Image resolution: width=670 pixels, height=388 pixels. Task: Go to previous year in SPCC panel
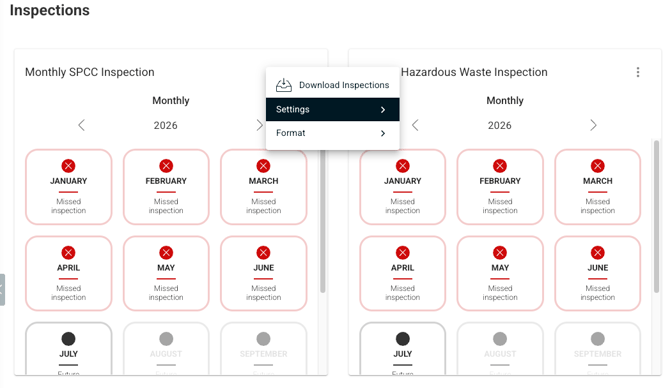82,125
